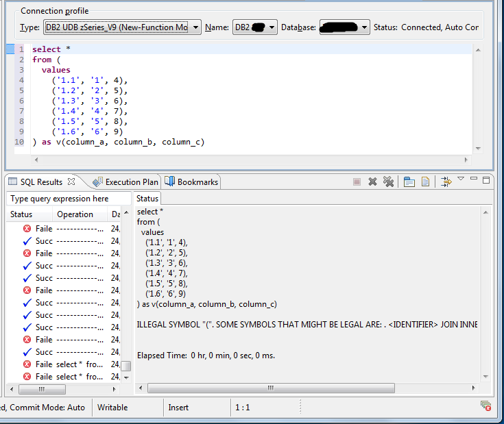
Task: Open the Database dropdown
Action: 344,27
